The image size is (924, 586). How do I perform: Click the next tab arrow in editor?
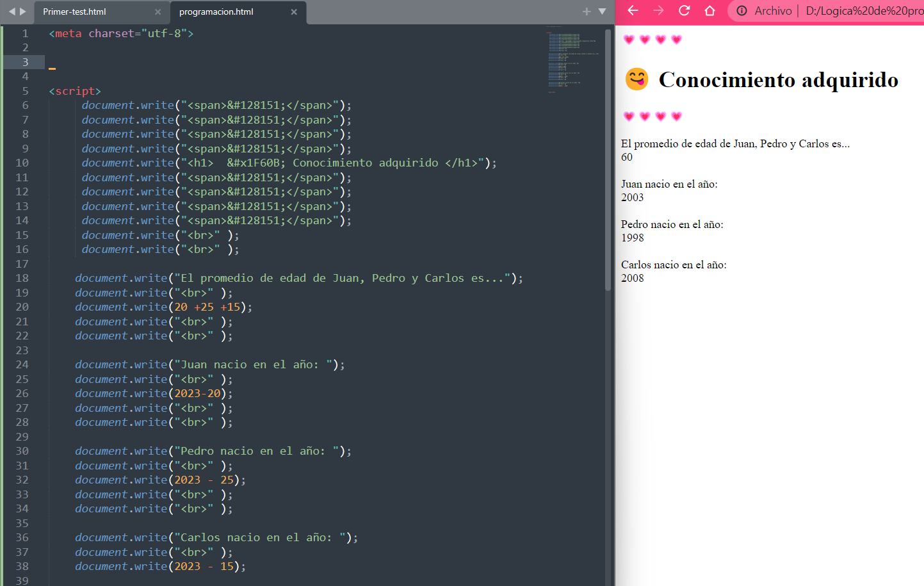[x=23, y=12]
